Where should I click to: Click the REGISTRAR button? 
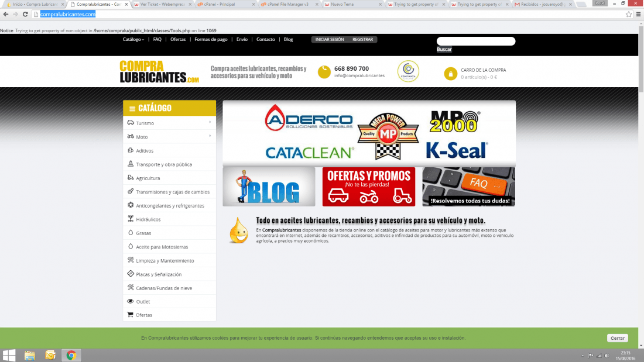[x=362, y=39]
